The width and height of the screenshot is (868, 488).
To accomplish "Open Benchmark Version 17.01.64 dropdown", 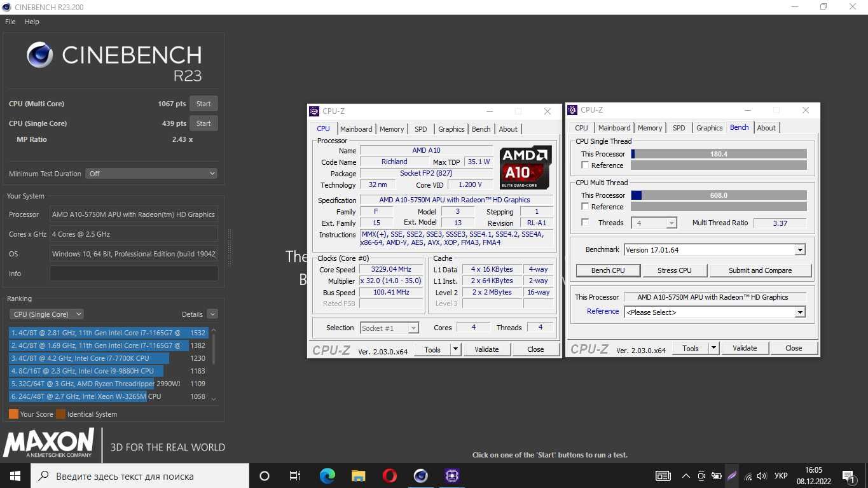I will coord(715,250).
